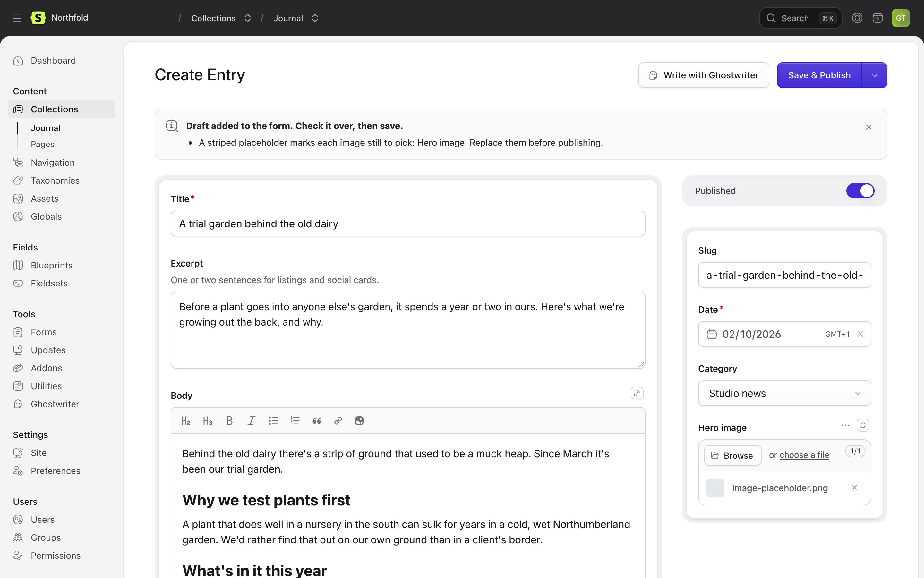Click the Browse button for Hero image
The height and width of the screenshot is (578, 924).
click(x=732, y=455)
